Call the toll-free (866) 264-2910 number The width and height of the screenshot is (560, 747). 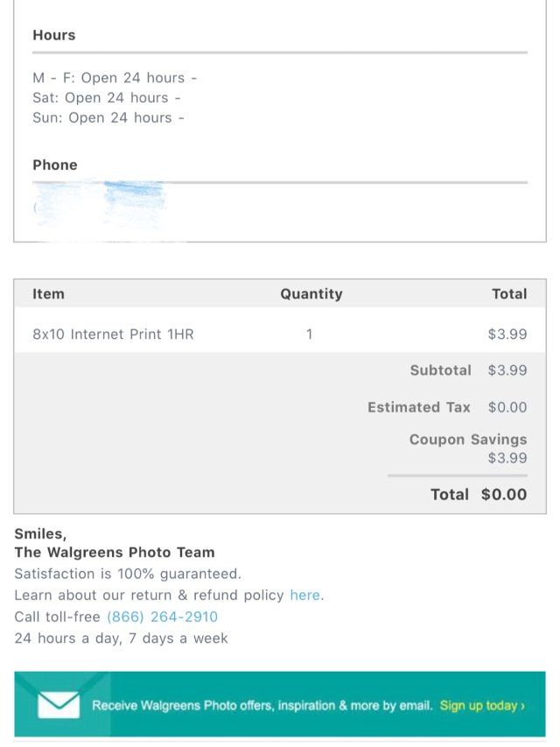point(162,617)
